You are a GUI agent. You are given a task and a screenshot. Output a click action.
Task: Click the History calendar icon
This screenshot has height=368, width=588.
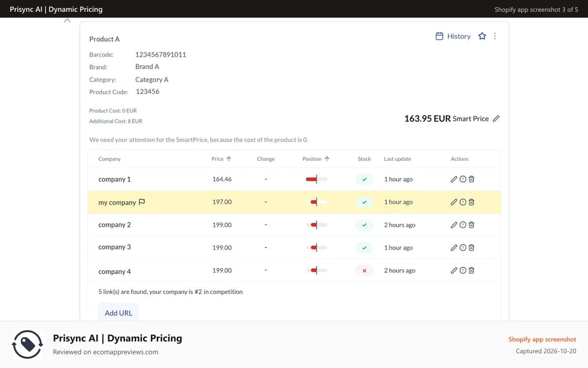[440, 36]
